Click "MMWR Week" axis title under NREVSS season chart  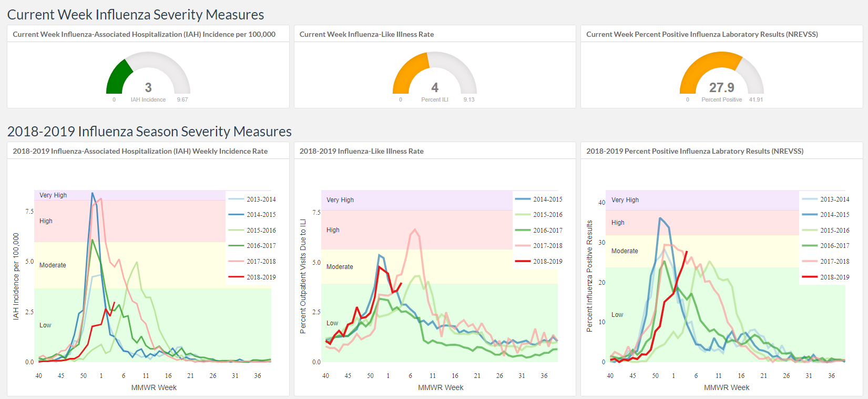click(727, 387)
